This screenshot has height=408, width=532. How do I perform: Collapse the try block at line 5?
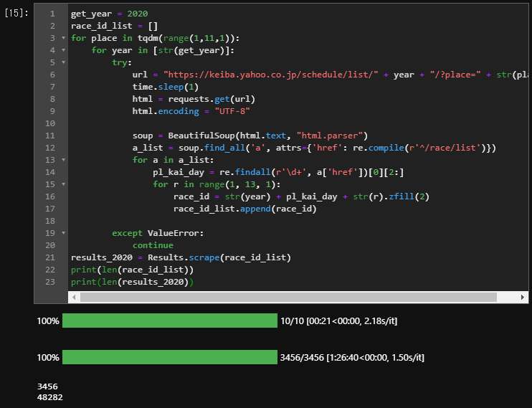click(x=63, y=62)
